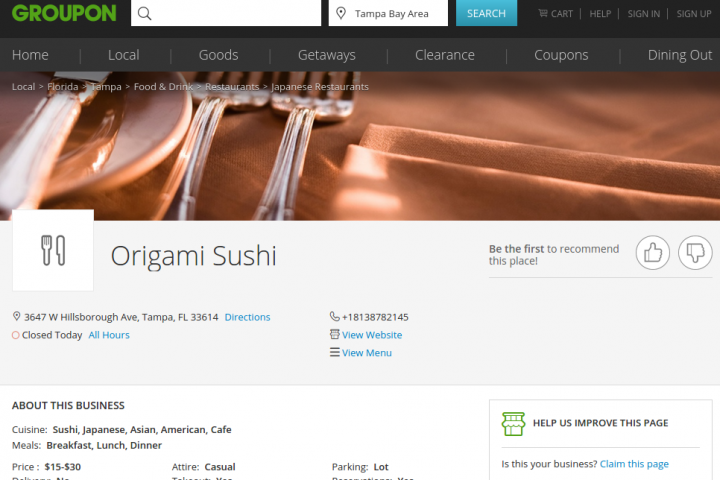
Task: Click the Origami Sushi title
Action: [194, 256]
